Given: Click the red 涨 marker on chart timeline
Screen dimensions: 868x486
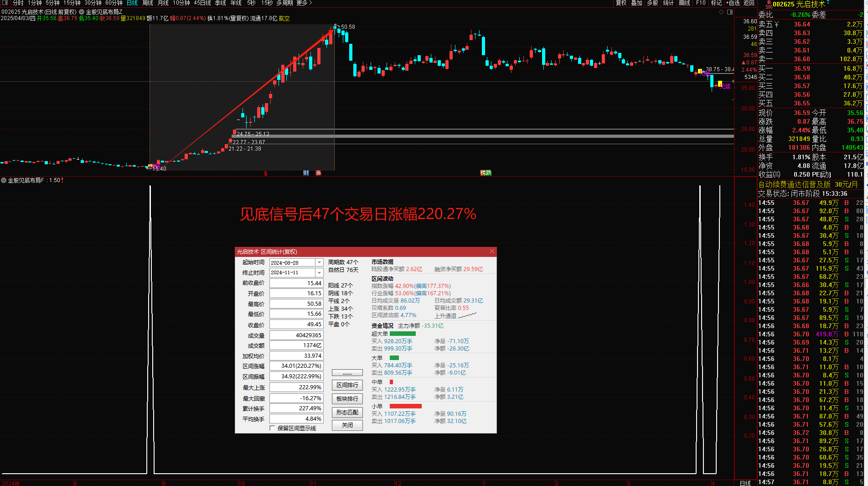Looking at the screenshot, I should (318, 173).
